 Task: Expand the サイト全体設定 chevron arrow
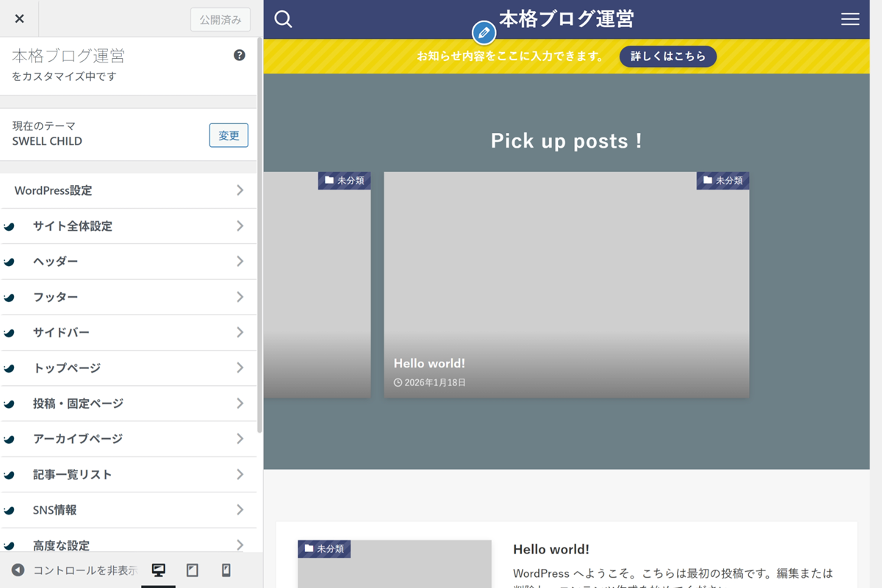[240, 226]
